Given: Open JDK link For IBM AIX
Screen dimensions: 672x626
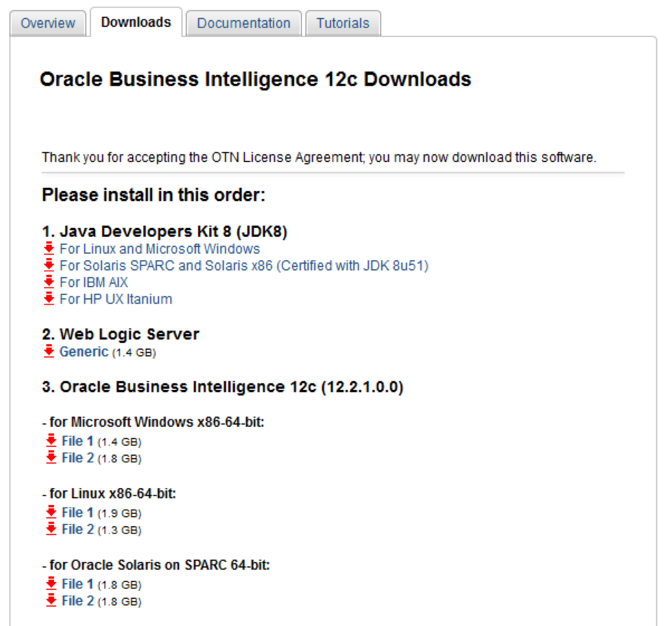Looking at the screenshot, I should coord(93,282).
